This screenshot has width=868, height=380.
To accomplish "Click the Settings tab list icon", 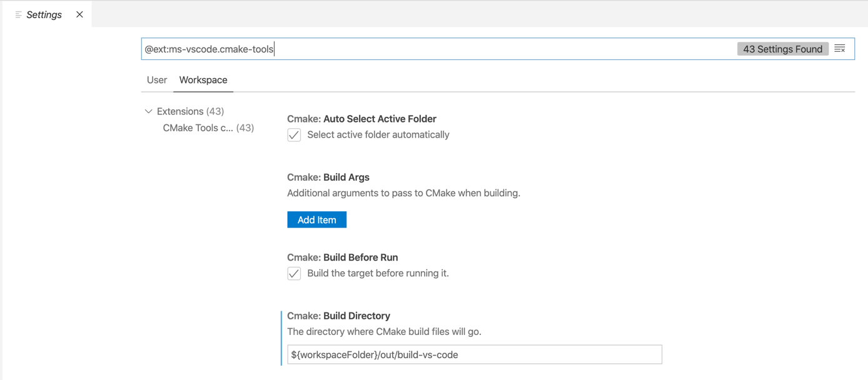I will click(19, 14).
